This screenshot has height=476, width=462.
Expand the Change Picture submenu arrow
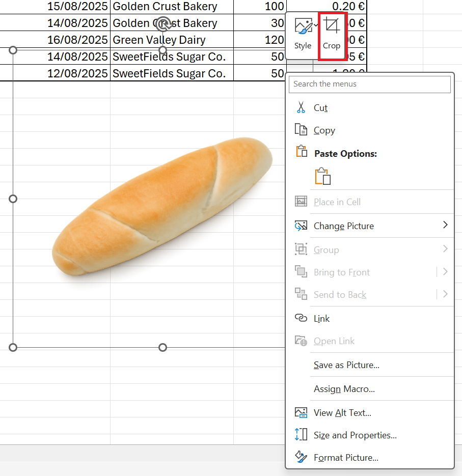445,225
